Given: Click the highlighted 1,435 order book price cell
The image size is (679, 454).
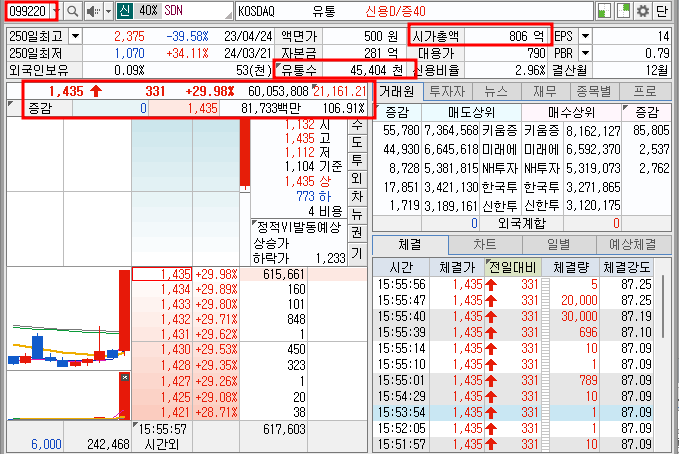Looking at the screenshot, I should [162, 274].
